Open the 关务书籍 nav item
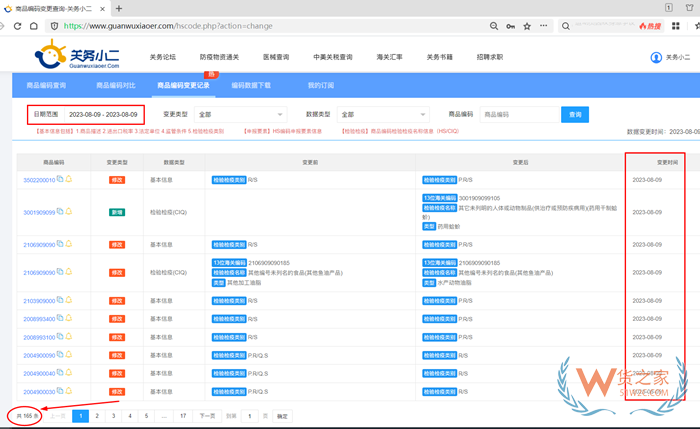The width and height of the screenshot is (700, 429). (439, 57)
